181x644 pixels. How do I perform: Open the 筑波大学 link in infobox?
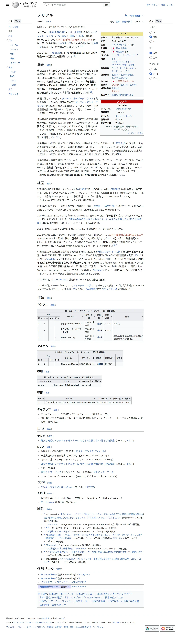[120, 52]
